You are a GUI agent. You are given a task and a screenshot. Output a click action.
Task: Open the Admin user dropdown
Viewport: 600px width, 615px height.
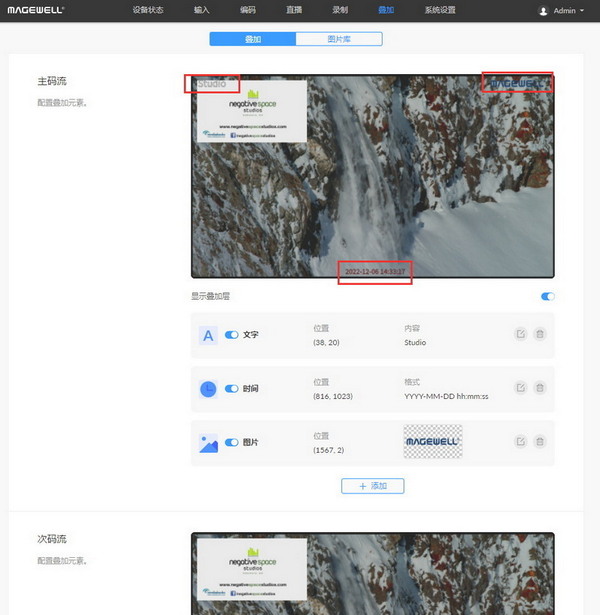pos(561,11)
